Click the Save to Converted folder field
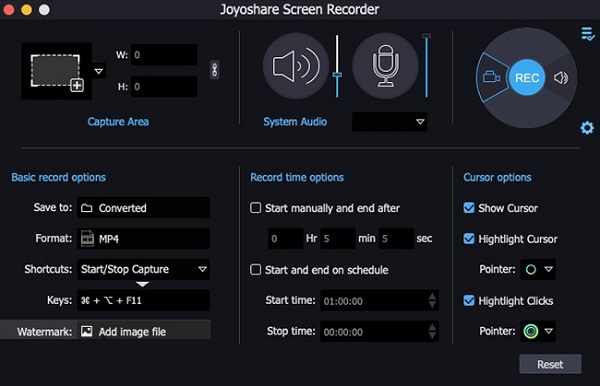This screenshot has height=386, width=600. pyautogui.click(x=143, y=208)
